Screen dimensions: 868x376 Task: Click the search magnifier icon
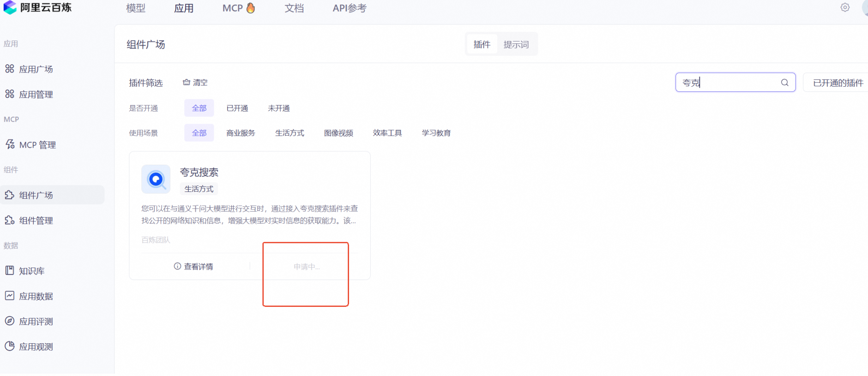(x=784, y=83)
